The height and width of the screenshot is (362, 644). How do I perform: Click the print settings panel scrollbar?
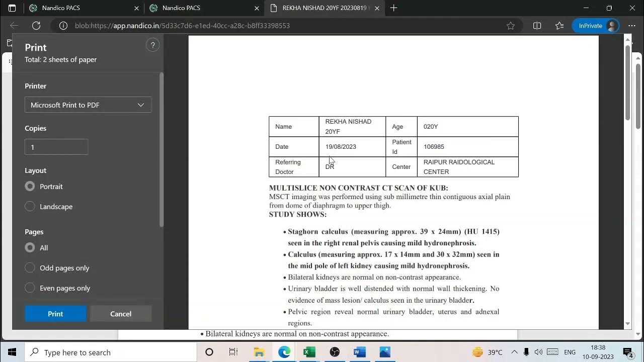pyautogui.click(x=162, y=150)
